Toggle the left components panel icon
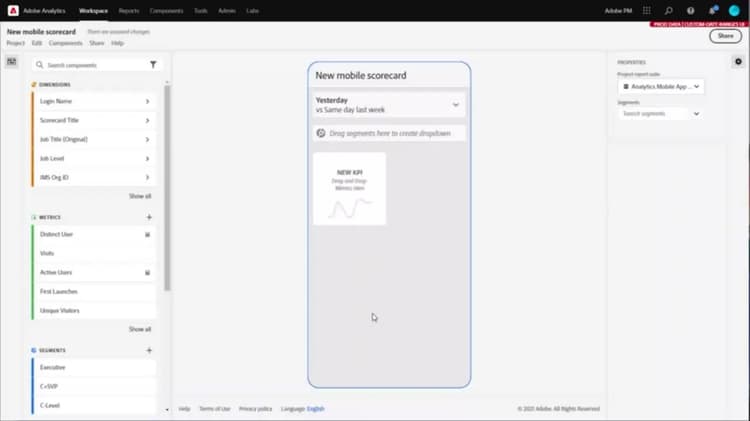Screen dimensions: 750x421 [x=11, y=62]
